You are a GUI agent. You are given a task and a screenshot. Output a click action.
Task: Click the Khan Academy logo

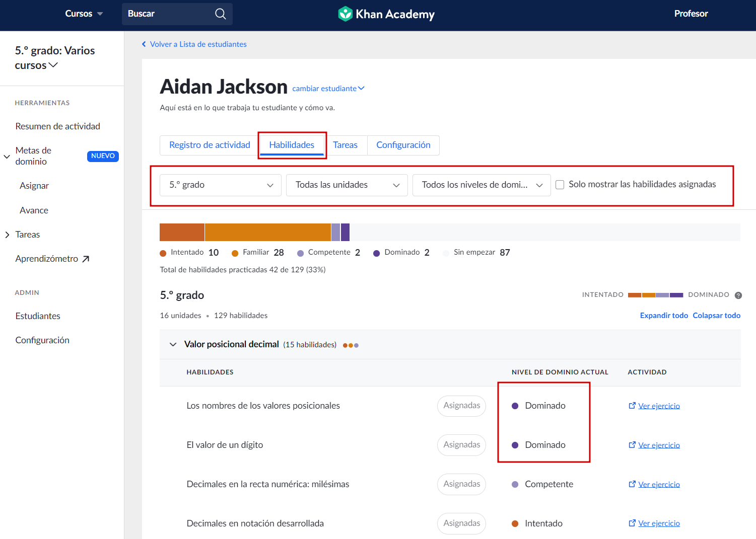pyautogui.click(x=386, y=14)
